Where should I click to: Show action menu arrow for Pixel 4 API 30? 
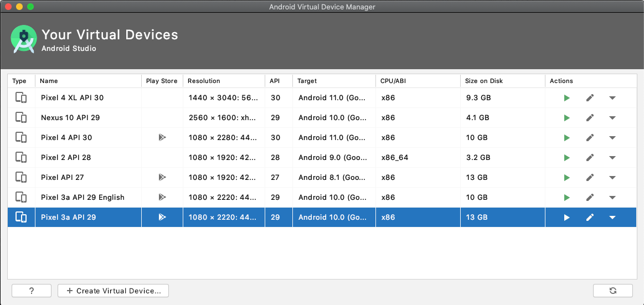pos(612,138)
